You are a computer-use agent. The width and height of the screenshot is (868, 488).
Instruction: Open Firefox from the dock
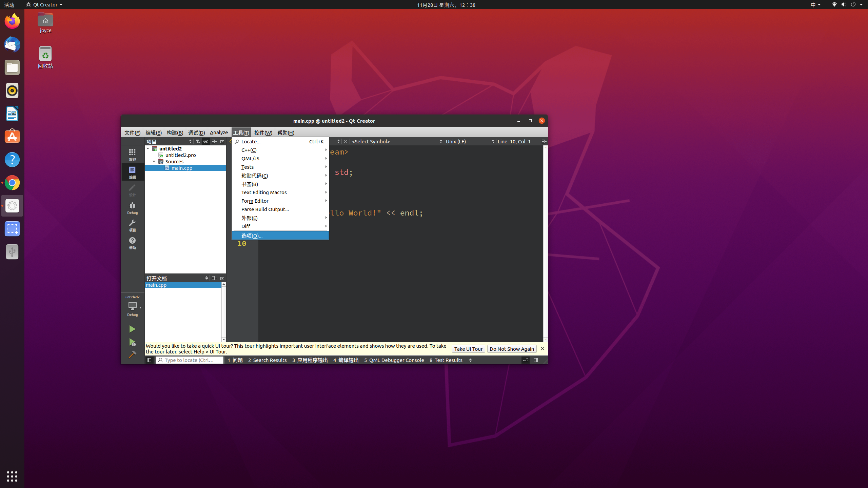click(x=12, y=21)
